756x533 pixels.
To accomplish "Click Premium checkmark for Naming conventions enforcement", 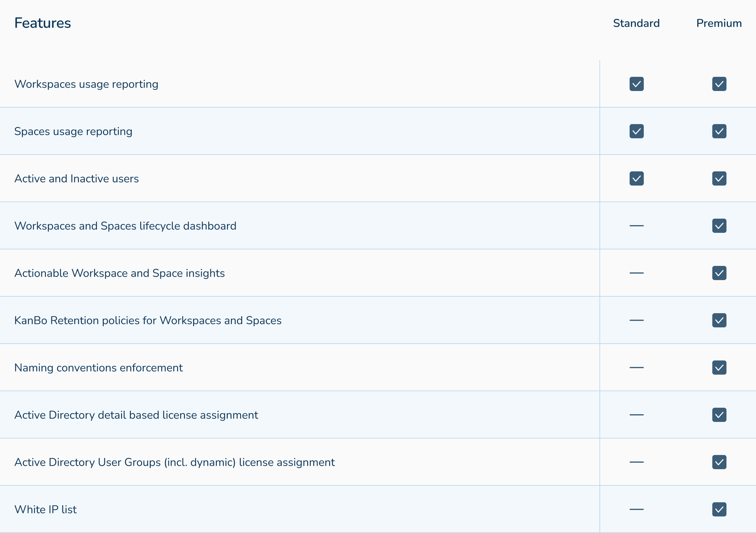I will tap(719, 368).
